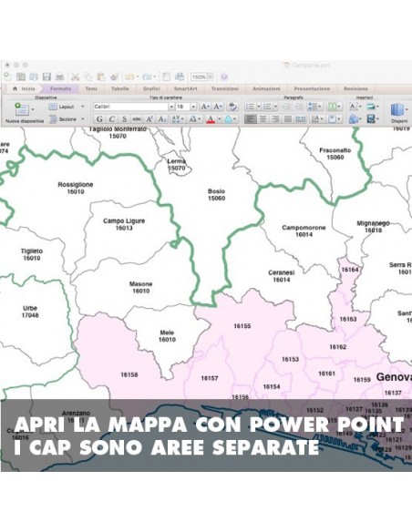Switch to the Temi tab

pyautogui.click(x=91, y=88)
